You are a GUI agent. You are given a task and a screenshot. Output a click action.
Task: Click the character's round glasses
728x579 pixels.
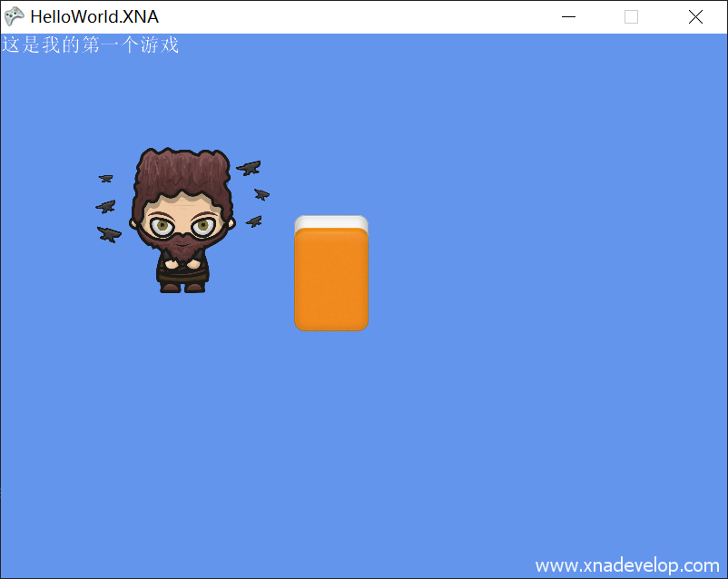click(x=183, y=226)
